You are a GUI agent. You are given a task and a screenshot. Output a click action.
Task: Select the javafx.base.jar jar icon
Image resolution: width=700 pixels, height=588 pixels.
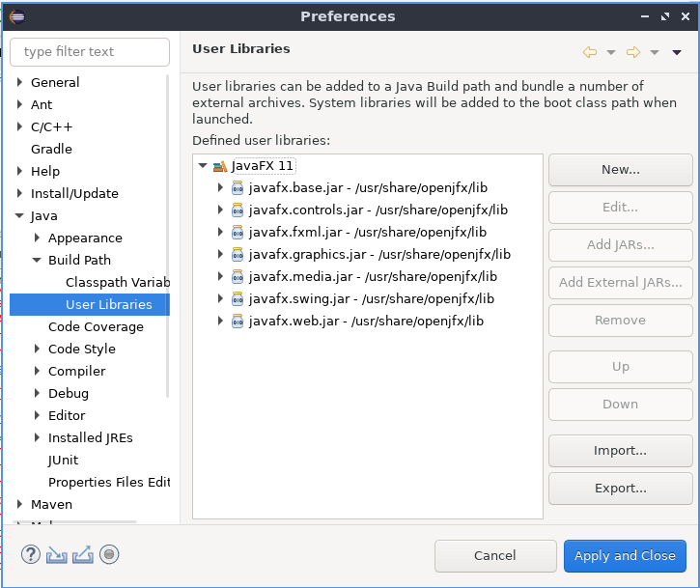pos(238,187)
